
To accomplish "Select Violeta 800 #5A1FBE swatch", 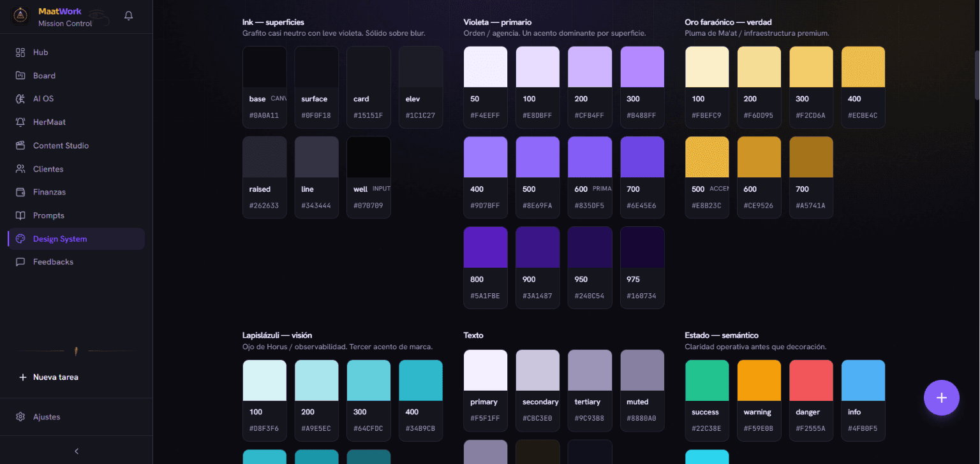I will click(x=486, y=268).
